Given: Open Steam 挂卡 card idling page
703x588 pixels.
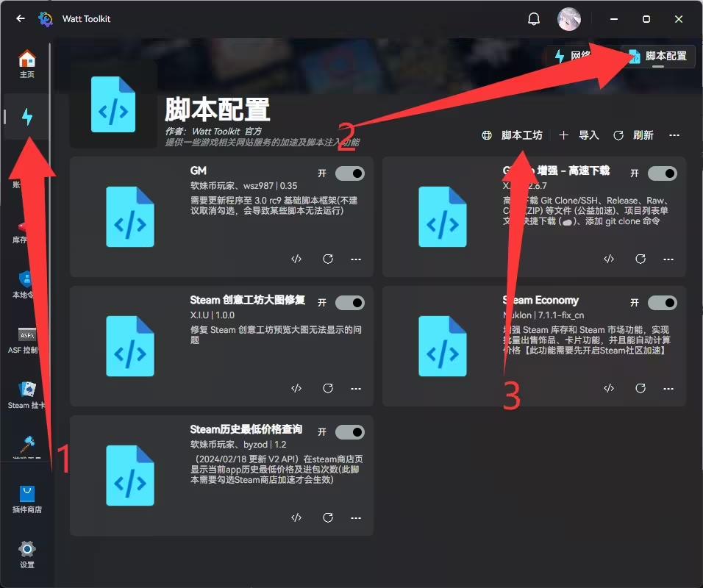Looking at the screenshot, I should pos(27,395).
